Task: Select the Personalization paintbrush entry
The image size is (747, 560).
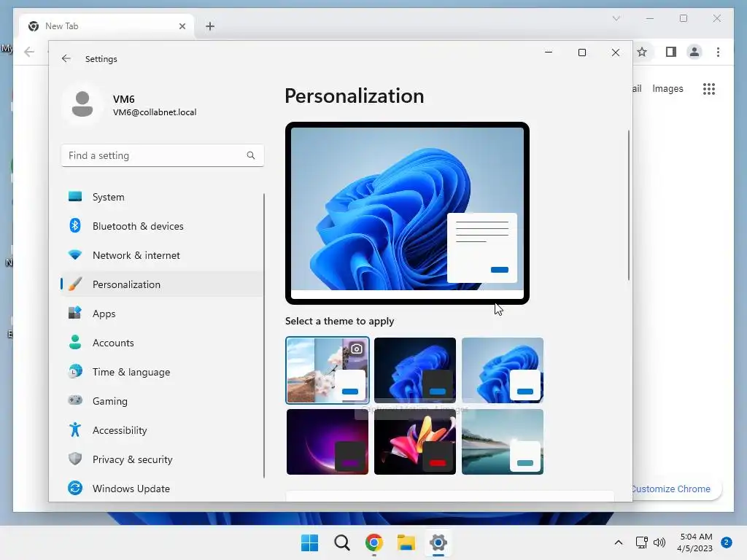Action: pos(162,284)
